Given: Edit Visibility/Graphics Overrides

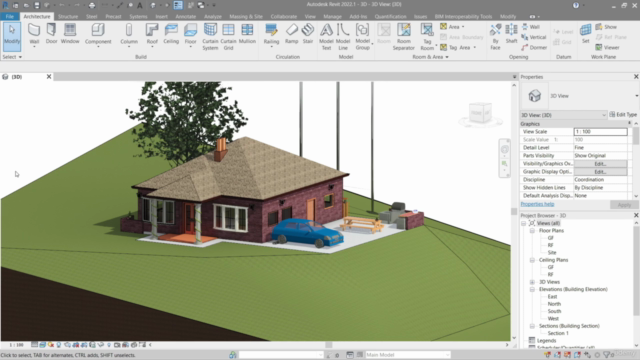Looking at the screenshot, I should (x=600, y=164).
